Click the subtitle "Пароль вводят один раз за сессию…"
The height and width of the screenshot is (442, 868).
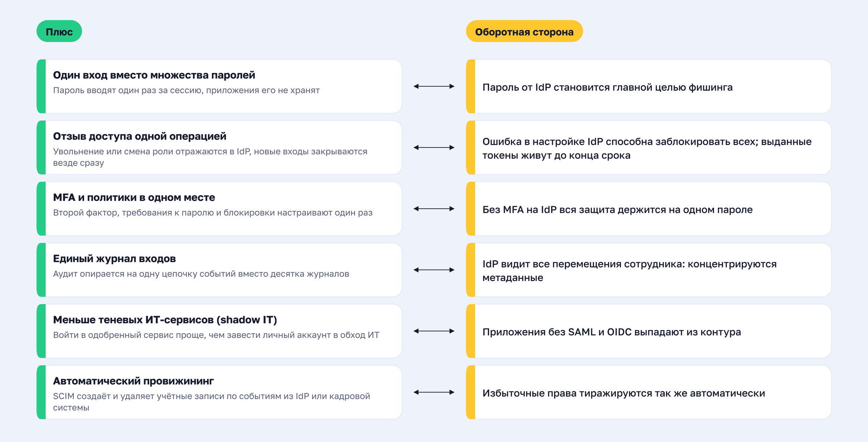coord(186,90)
